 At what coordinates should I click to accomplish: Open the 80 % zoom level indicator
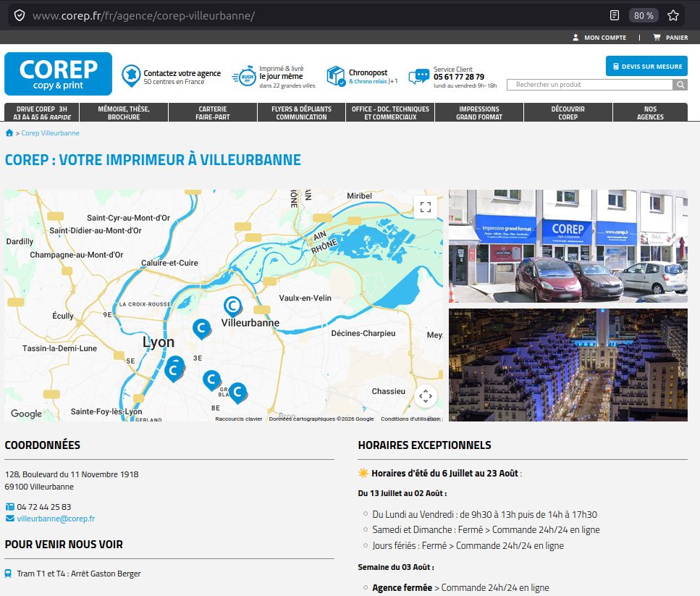tap(644, 16)
